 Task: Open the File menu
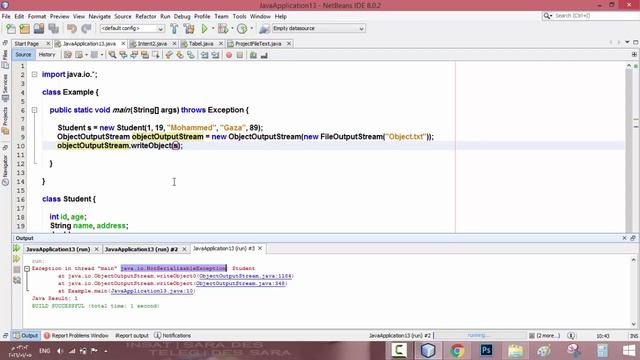[6, 16]
